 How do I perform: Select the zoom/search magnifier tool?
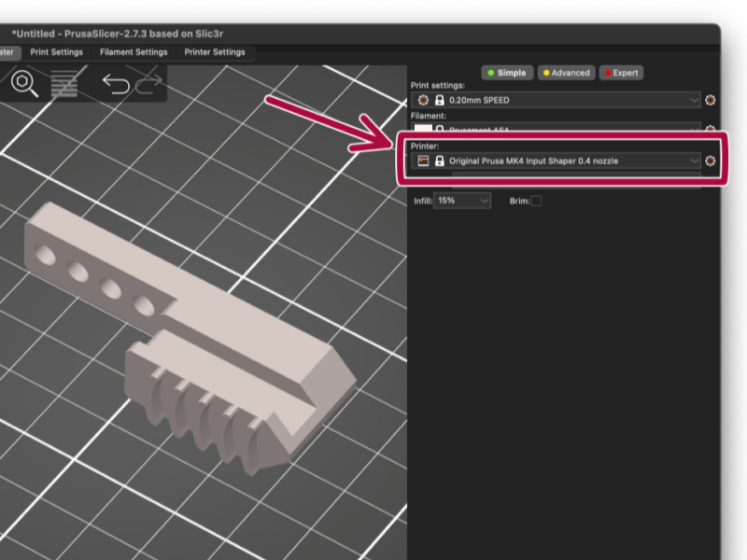click(23, 85)
